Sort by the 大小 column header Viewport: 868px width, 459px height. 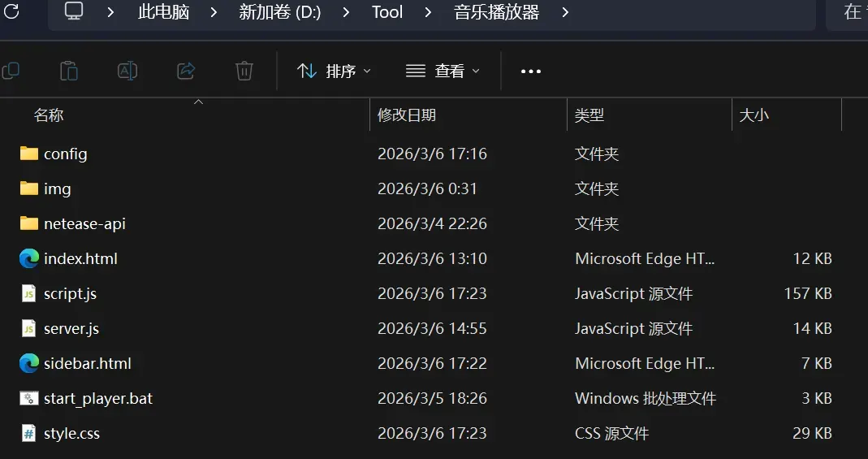point(754,115)
